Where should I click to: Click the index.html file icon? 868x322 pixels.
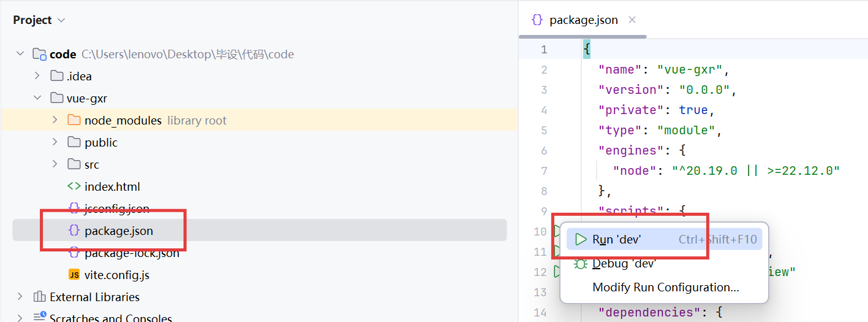pos(74,186)
